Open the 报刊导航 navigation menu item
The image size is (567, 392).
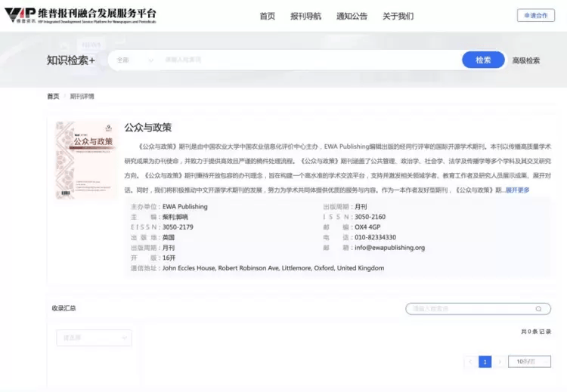[305, 16]
